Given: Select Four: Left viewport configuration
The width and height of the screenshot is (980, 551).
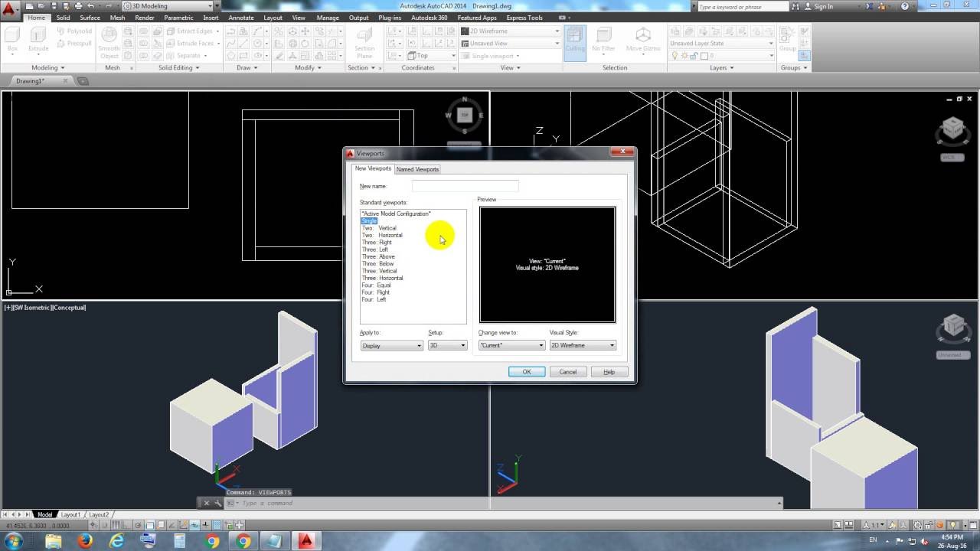Looking at the screenshot, I should click(x=374, y=299).
